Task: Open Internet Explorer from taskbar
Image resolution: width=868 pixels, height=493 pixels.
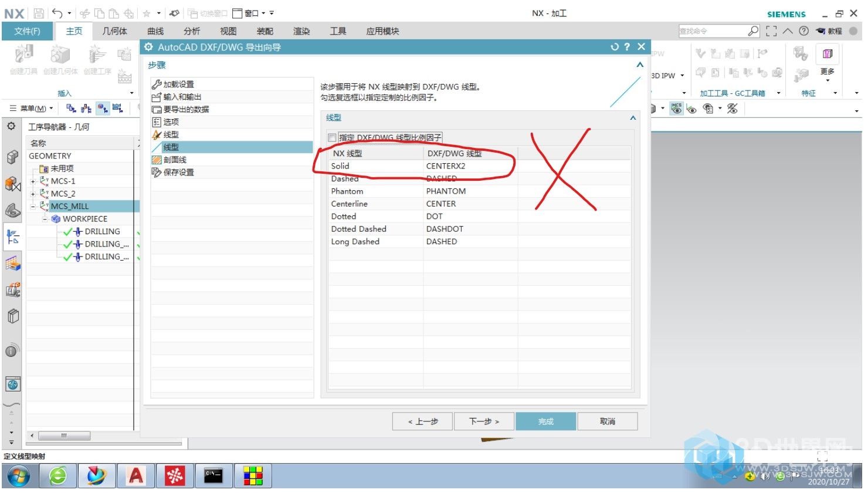Action: pos(57,476)
